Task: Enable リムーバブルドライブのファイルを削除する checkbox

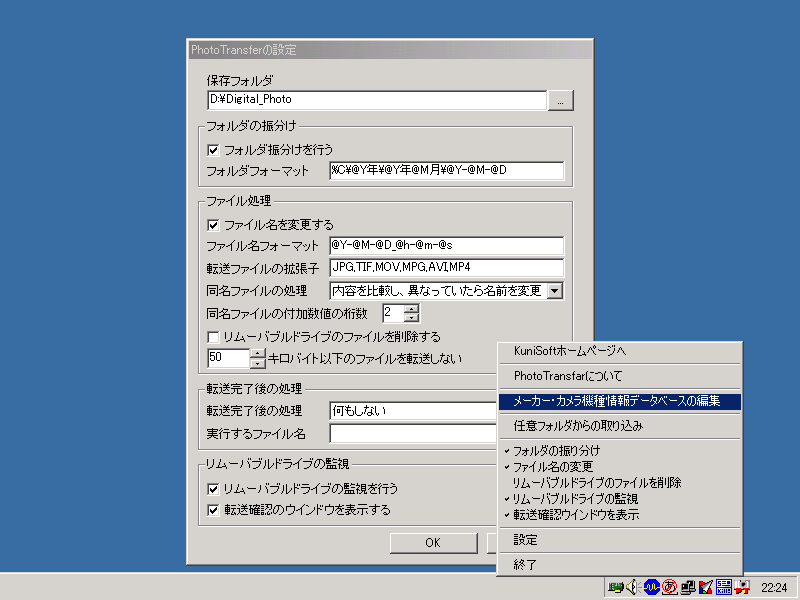Action: point(213,337)
